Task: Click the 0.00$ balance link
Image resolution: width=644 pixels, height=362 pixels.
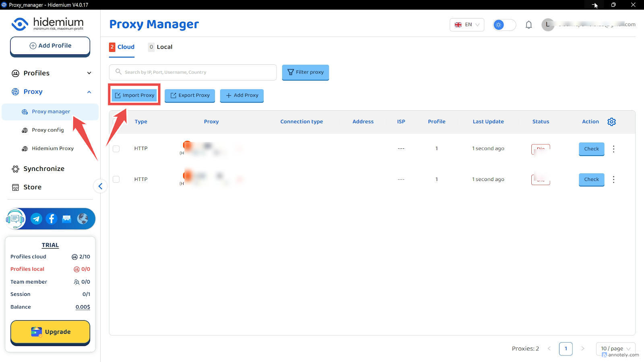Action: 83,307
